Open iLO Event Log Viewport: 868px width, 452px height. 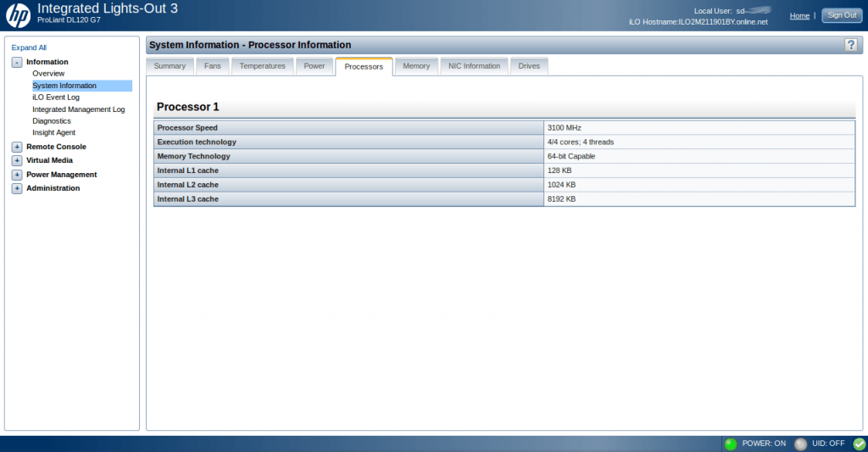[56, 98]
